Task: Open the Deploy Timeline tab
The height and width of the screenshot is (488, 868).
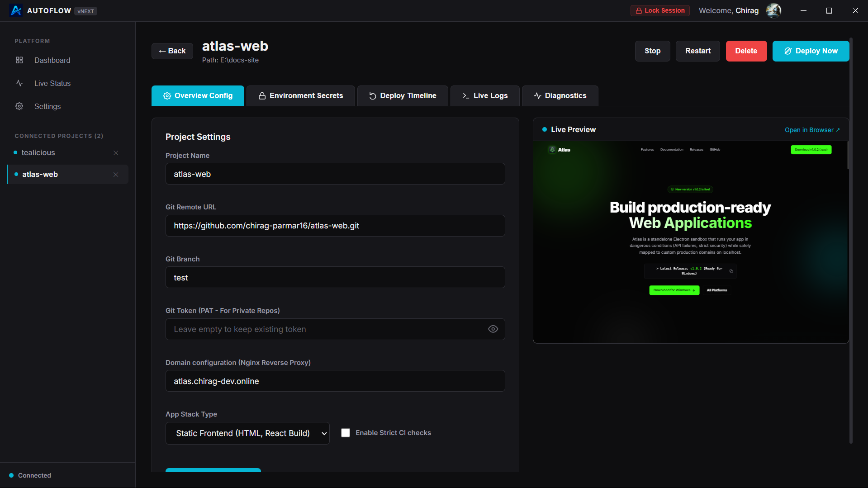Action: pyautogui.click(x=403, y=96)
